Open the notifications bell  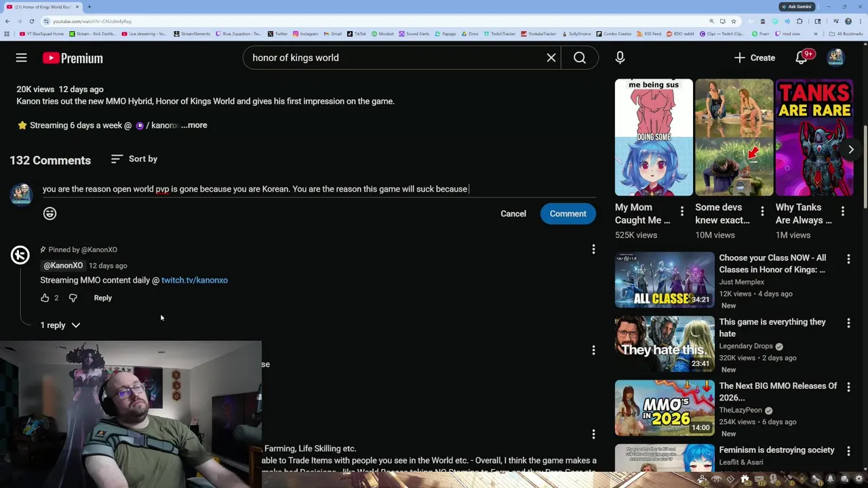point(802,58)
